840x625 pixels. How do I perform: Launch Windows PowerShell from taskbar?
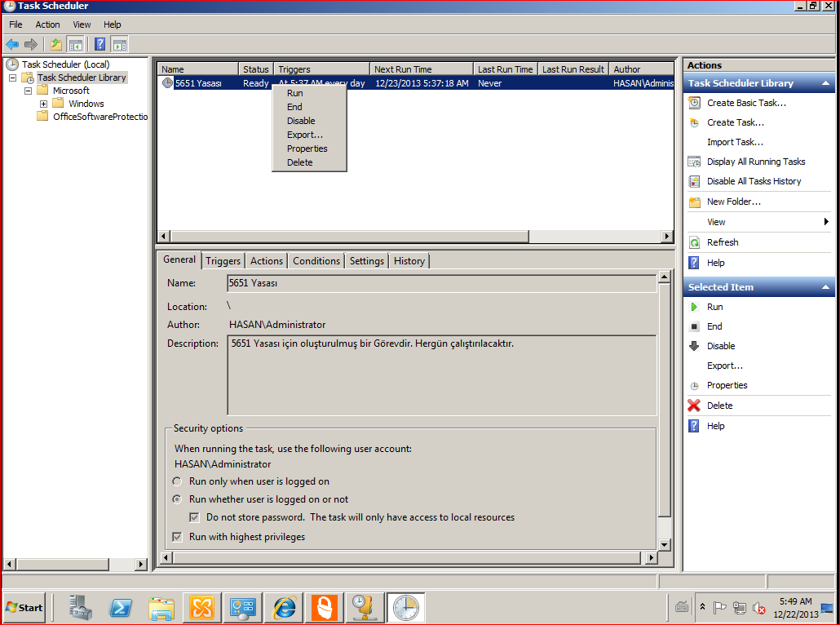coord(121,608)
